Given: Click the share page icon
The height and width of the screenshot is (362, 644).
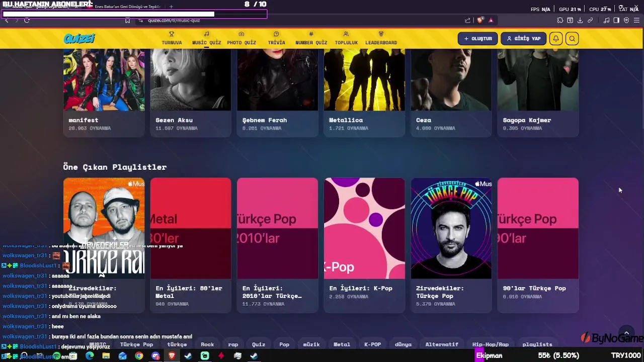Looking at the screenshot, I should 467,20.
